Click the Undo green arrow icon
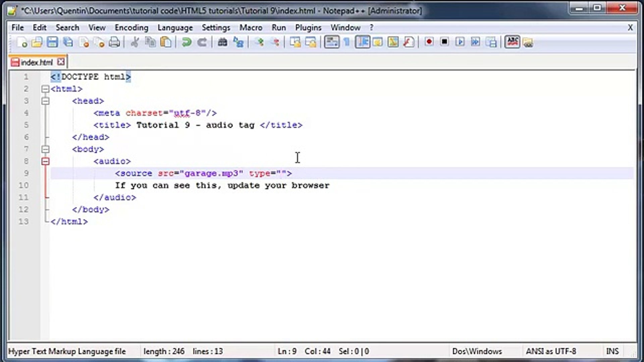Screen dimensions: 644x362 click(186, 42)
